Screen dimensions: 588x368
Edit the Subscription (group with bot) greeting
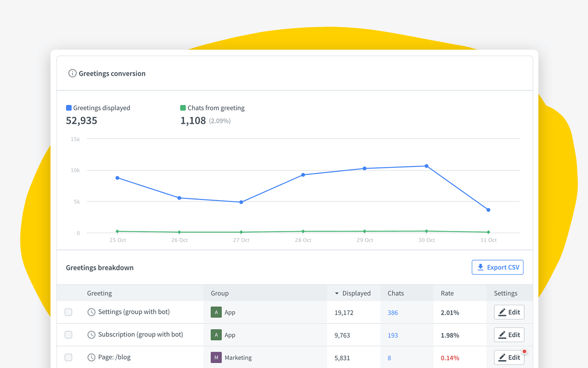[x=509, y=335]
